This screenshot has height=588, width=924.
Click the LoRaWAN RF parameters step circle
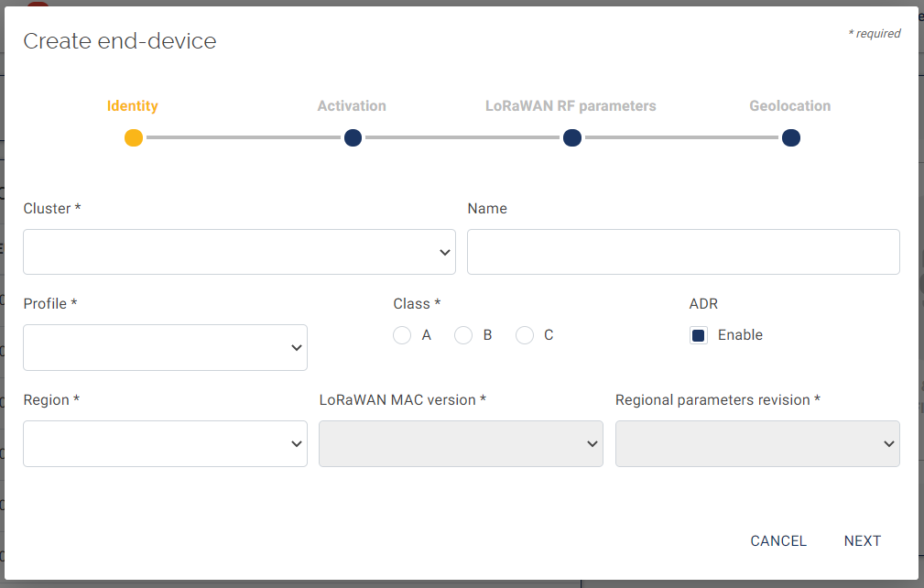[x=572, y=138]
